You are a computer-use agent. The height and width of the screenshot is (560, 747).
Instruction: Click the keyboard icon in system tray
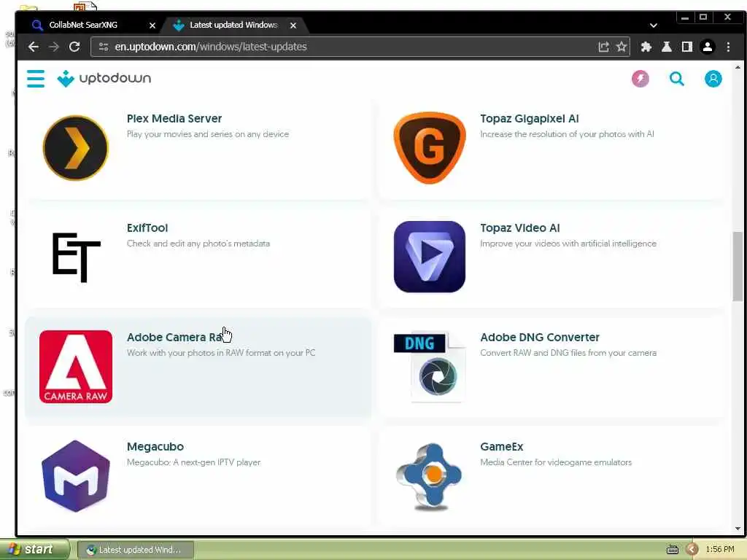pyautogui.click(x=672, y=550)
